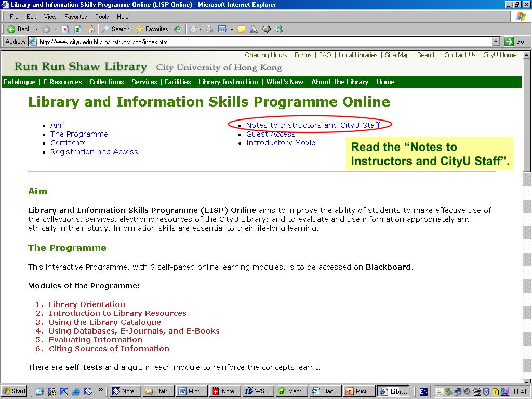Viewport: 532px width, 399px height.
Task: Click the Forward arrow button
Action: 46,30
